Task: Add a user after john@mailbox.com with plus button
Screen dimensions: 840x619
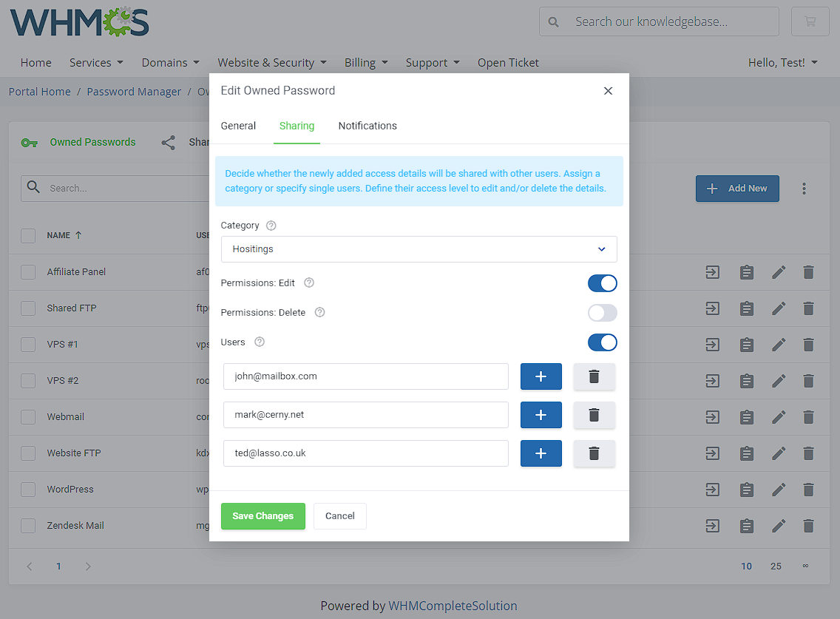Action: pos(541,376)
